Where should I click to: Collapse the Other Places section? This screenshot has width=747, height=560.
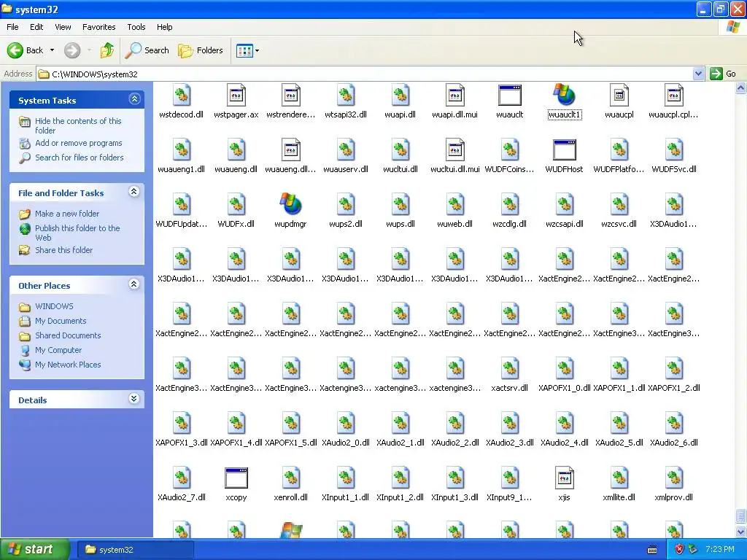[x=134, y=285]
